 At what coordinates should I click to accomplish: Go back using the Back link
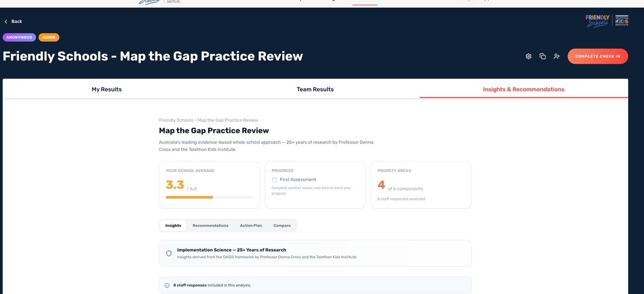pos(13,22)
